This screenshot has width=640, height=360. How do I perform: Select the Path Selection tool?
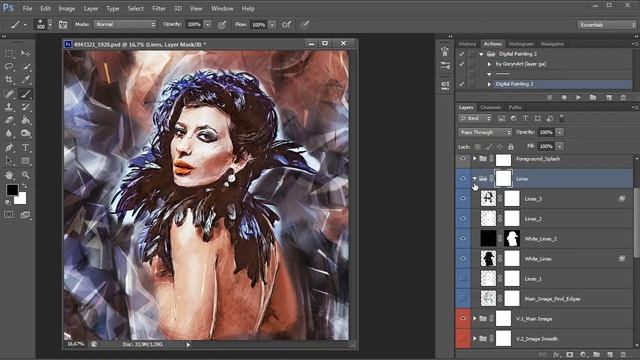[x=9, y=161]
